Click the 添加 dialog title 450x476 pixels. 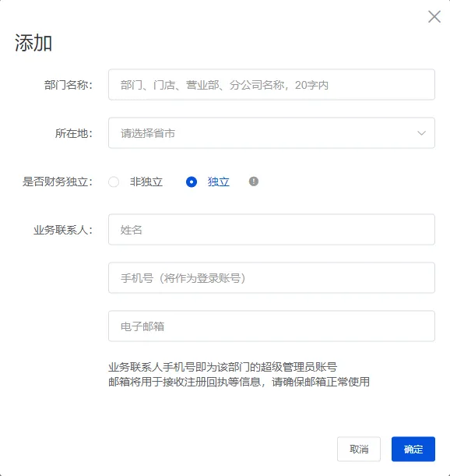(x=33, y=43)
